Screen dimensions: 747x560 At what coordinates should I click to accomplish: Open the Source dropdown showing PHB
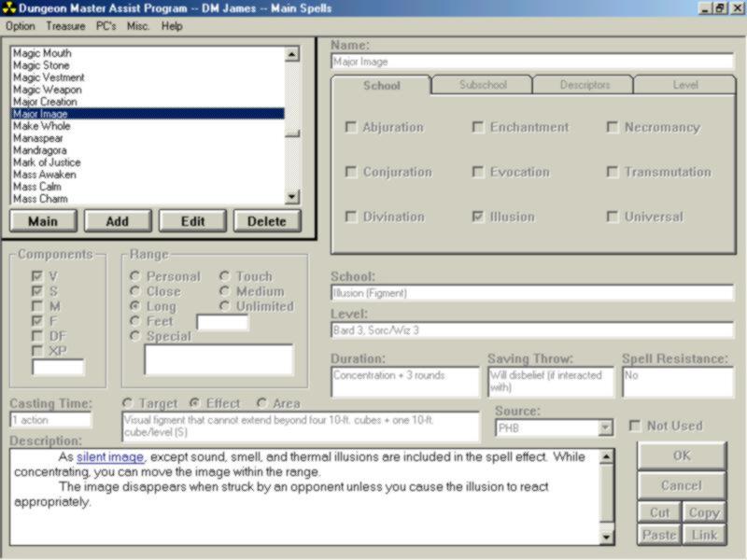point(605,427)
